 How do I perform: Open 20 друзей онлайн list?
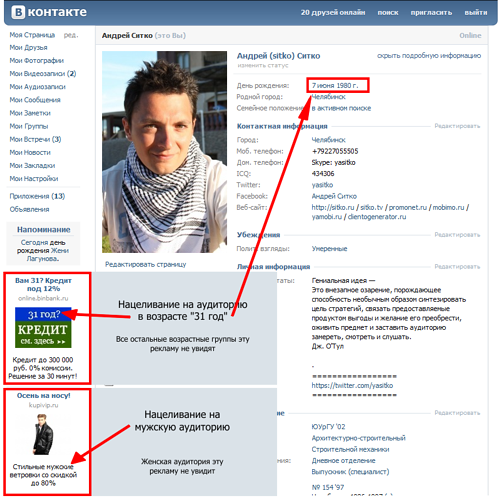pos(333,13)
